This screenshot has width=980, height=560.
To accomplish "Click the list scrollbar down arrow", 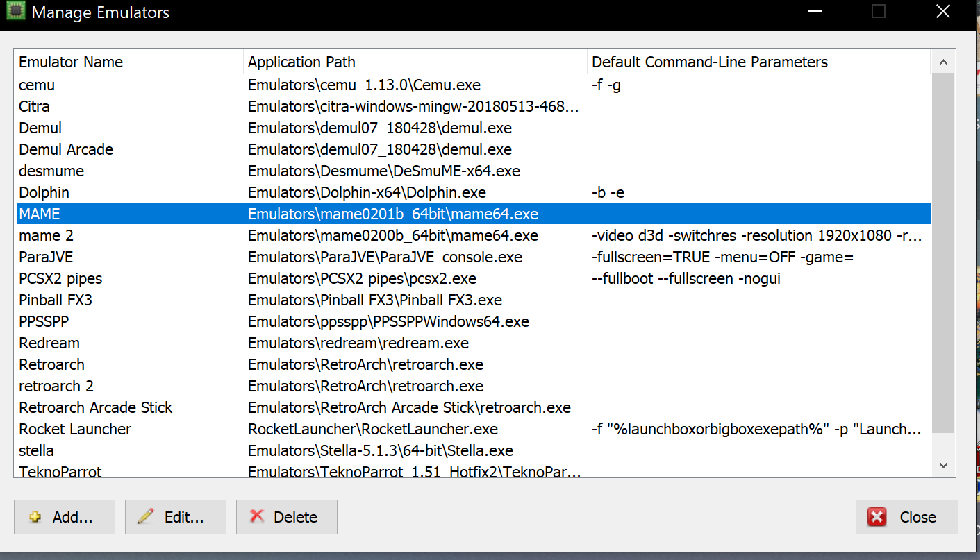I will [x=943, y=465].
